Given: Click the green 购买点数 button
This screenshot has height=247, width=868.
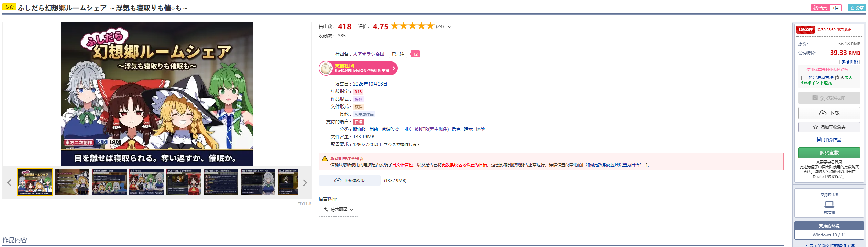Looking at the screenshot, I should coord(829,153).
